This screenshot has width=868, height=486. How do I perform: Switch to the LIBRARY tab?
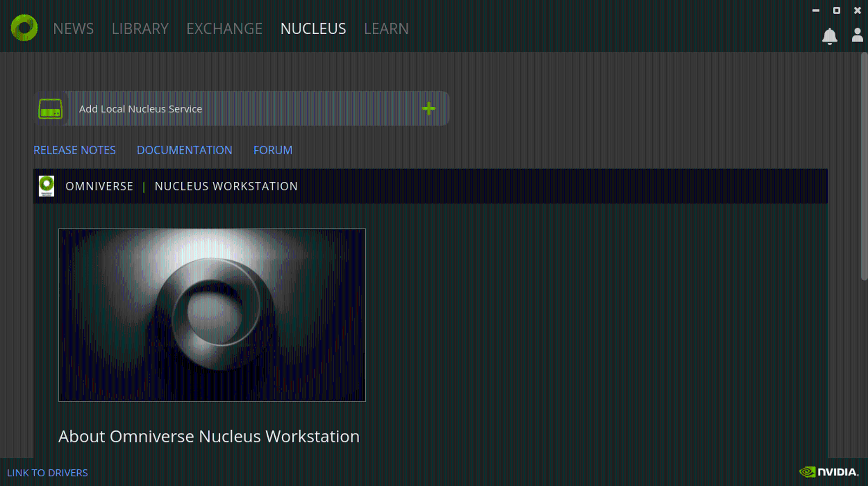140,29
